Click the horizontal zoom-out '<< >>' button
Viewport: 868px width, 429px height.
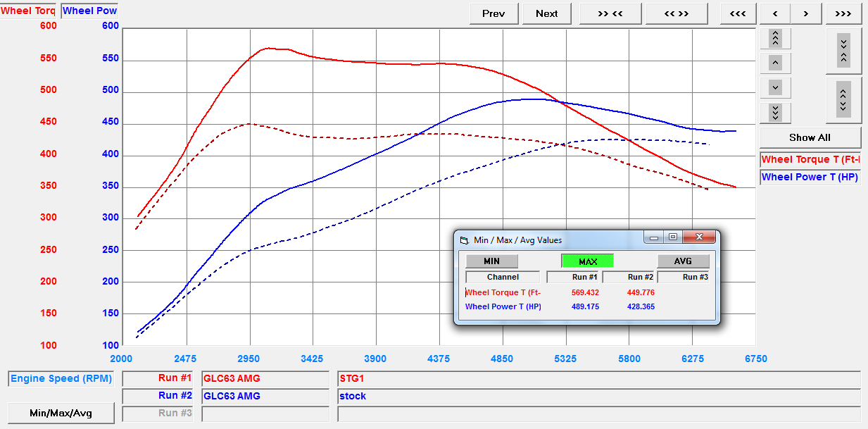[x=676, y=13]
